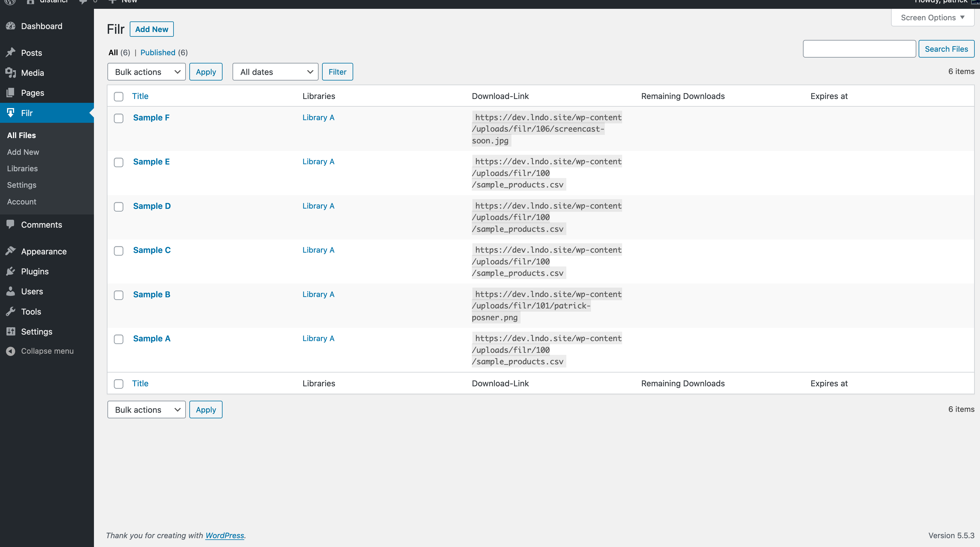980x547 pixels.
Task: Click the screencast-soon.jpg download link text
Action: click(x=547, y=129)
